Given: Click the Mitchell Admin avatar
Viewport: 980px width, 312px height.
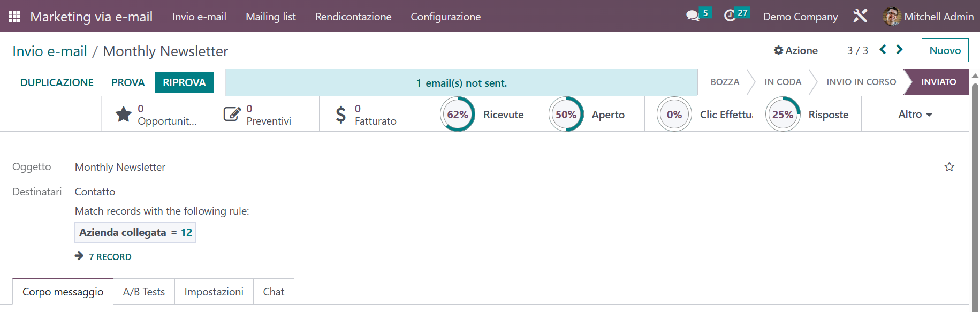Looking at the screenshot, I should 892,17.
